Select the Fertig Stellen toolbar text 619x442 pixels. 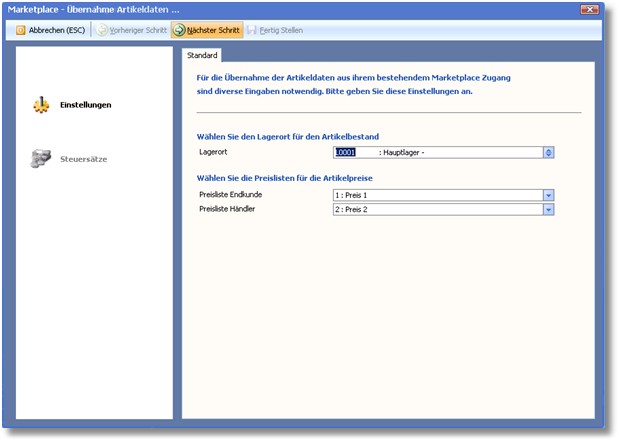(x=281, y=30)
